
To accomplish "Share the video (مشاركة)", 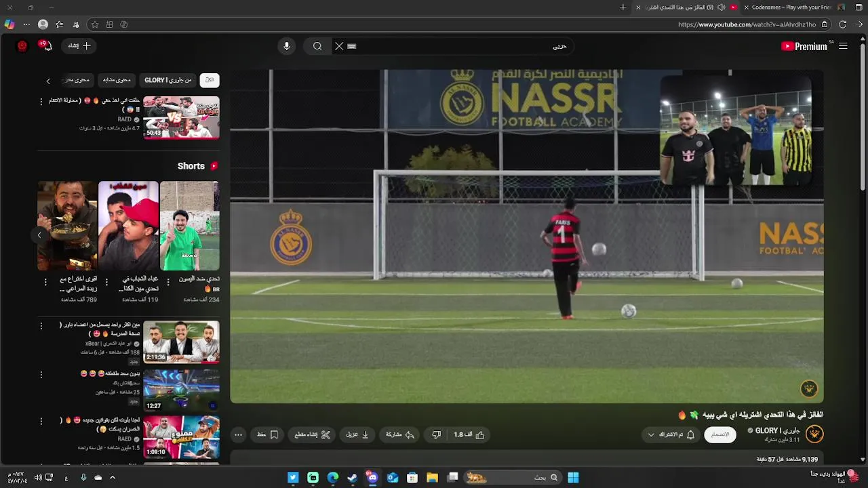I will coord(400,434).
